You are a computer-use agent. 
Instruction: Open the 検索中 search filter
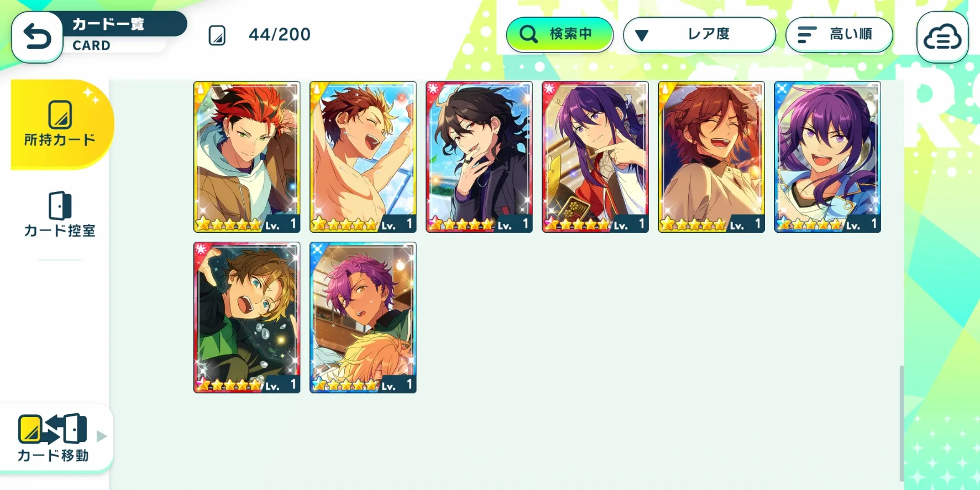pyautogui.click(x=559, y=34)
